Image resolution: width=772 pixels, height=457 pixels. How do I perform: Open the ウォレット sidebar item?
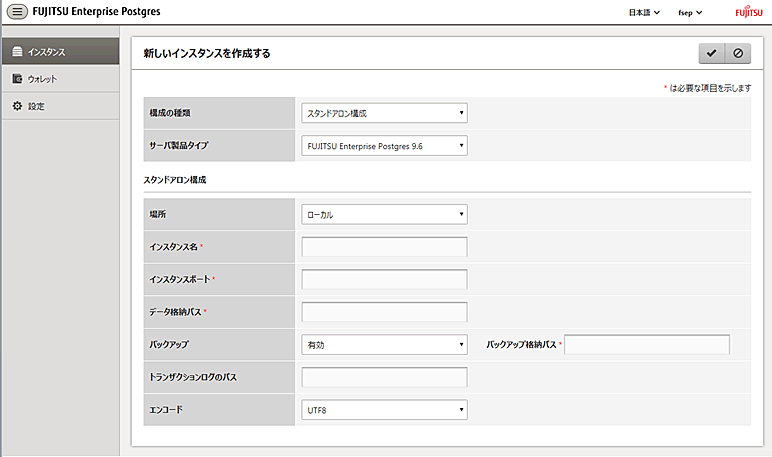pos(61,79)
